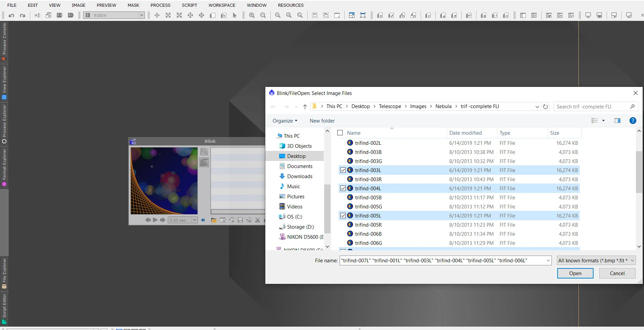The width and height of the screenshot is (644, 330).
Task: Click the Telescope breadcrumb in path
Action: click(x=390, y=106)
